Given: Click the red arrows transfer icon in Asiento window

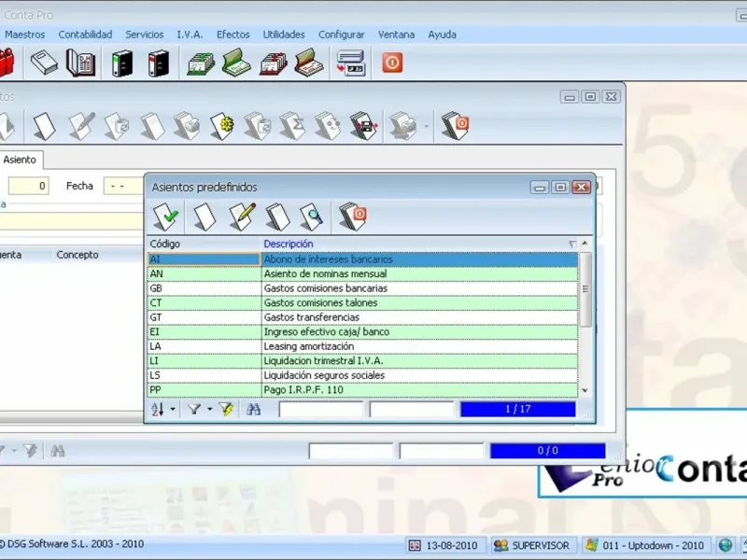Looking at the screenshot, I should tap(363, 126).
